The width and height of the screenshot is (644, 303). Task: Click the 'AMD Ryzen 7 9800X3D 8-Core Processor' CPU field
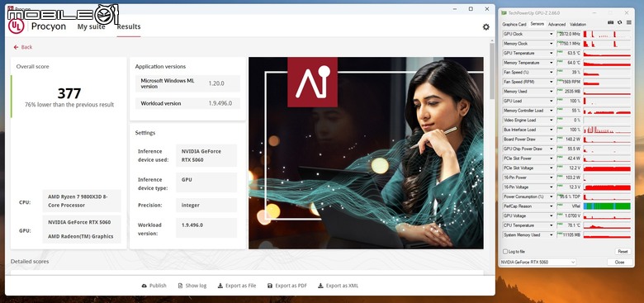(x=82, y=201)
